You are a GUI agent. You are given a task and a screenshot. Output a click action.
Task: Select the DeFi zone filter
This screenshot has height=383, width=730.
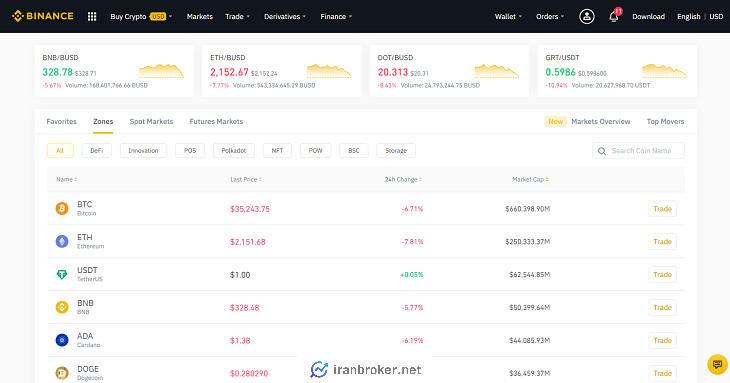(x=97, y=150)
